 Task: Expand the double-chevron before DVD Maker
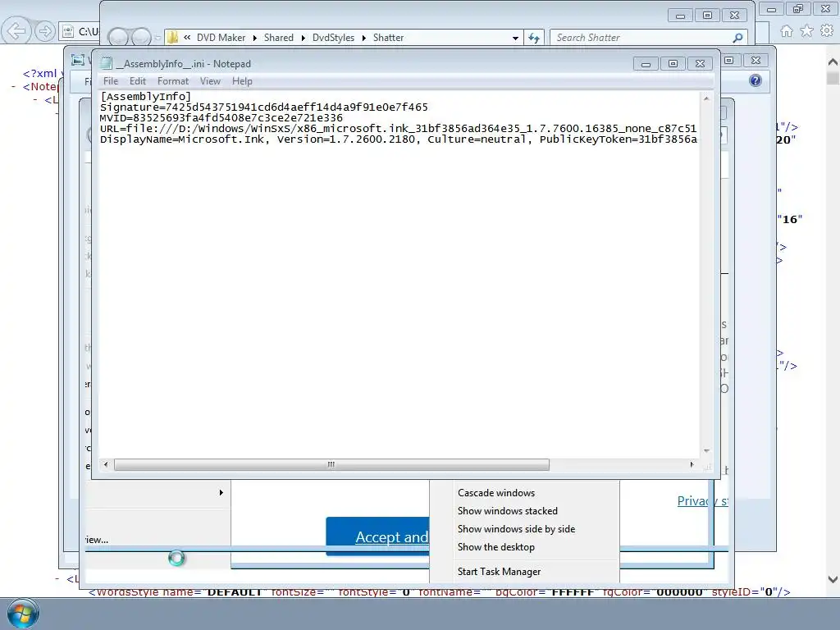click(x=187, y=38)
